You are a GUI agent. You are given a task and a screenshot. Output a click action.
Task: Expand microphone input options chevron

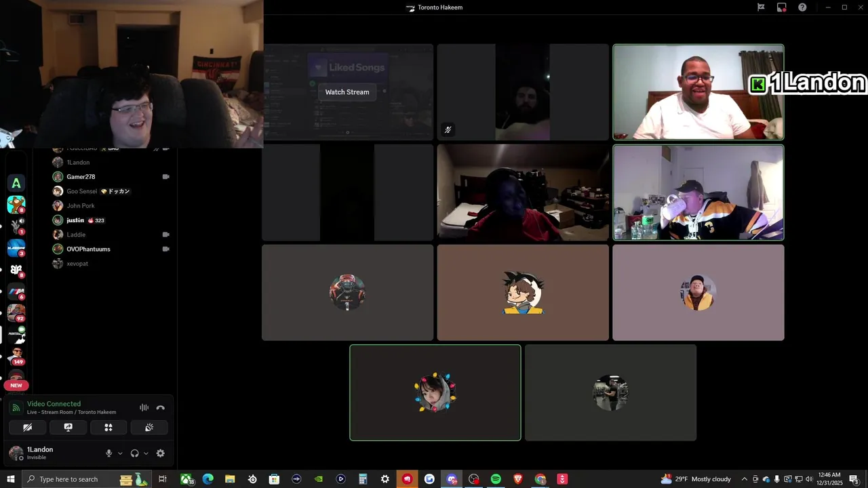120,453
